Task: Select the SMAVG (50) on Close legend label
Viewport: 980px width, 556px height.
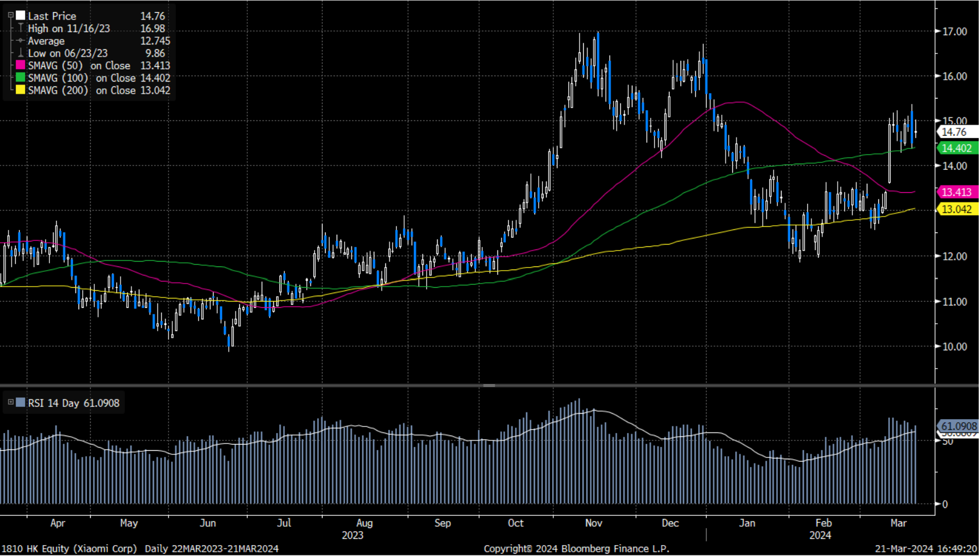Action: coord(79,66)
